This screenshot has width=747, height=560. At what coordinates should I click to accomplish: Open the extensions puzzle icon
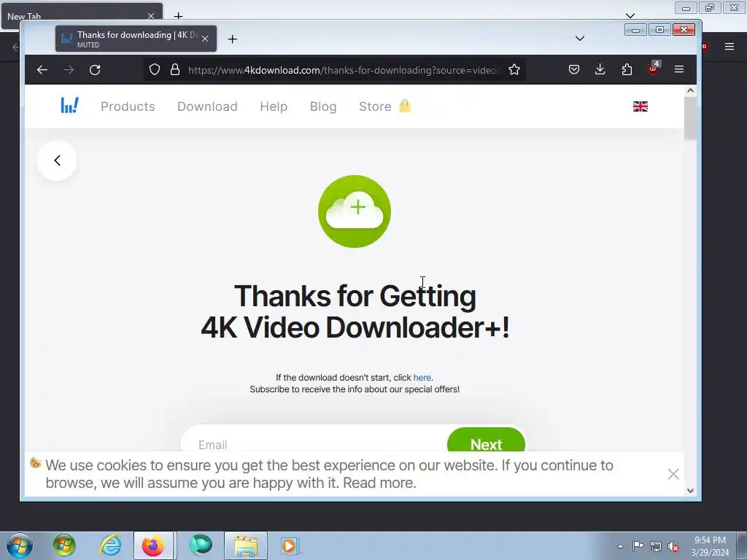(x=627, y=69)
